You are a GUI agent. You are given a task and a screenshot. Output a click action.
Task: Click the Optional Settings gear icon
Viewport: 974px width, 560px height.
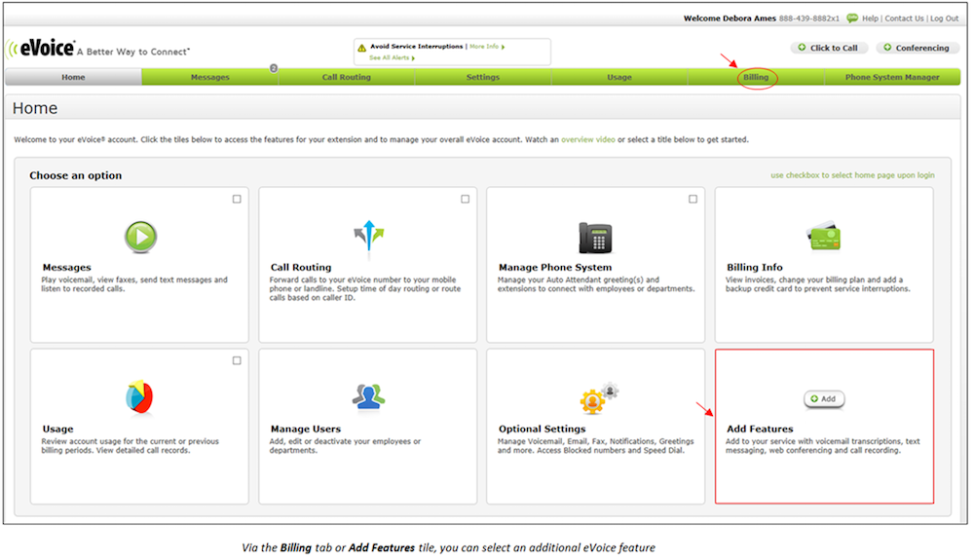coord(599,398)
